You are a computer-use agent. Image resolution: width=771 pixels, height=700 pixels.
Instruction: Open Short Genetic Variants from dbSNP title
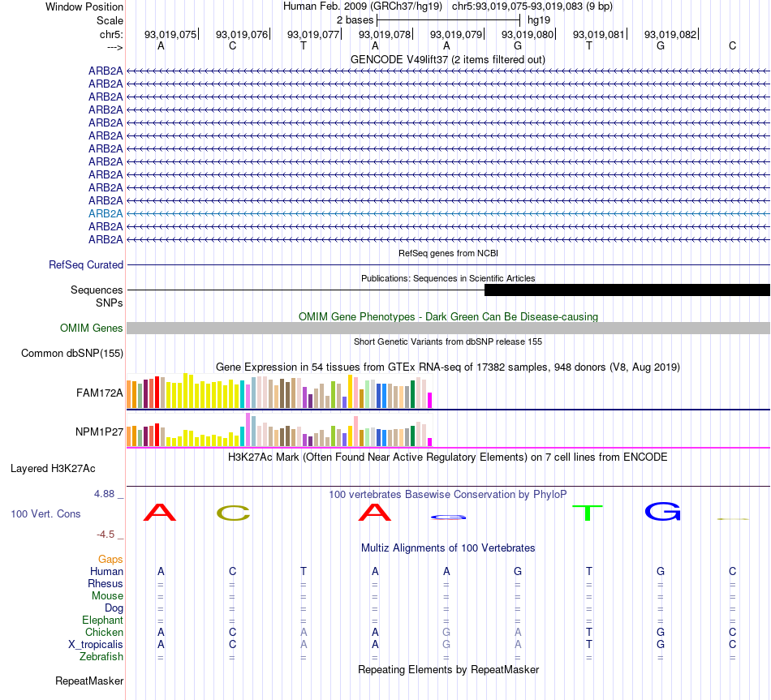(x=448, y=341)
